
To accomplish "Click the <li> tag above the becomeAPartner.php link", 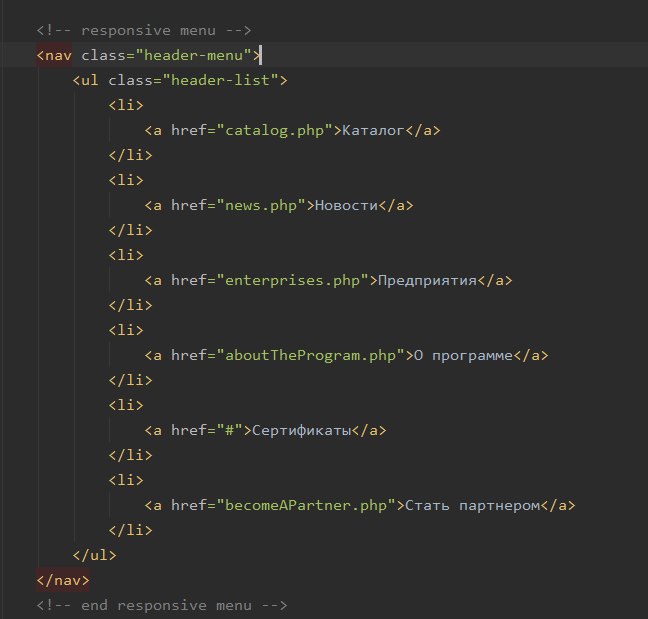I will pos(126,480).
